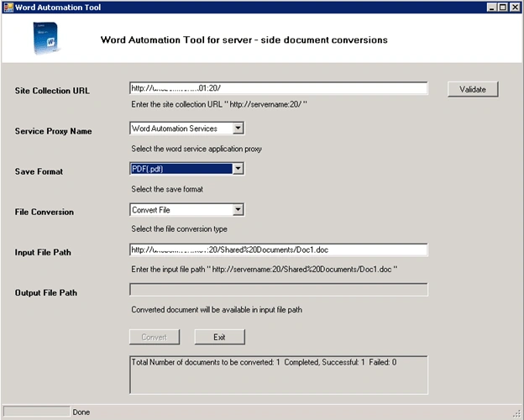524x420 pixels.
Task: Click the disabled Convert button
Action: (x=154, y=337)
